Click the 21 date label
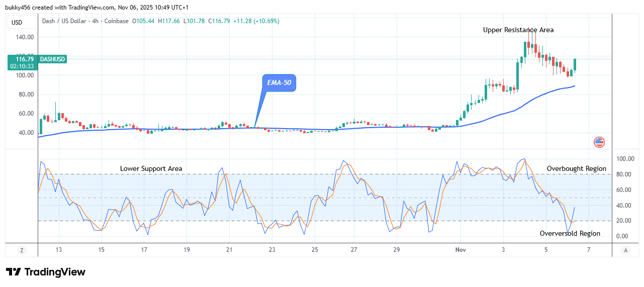 229,250
